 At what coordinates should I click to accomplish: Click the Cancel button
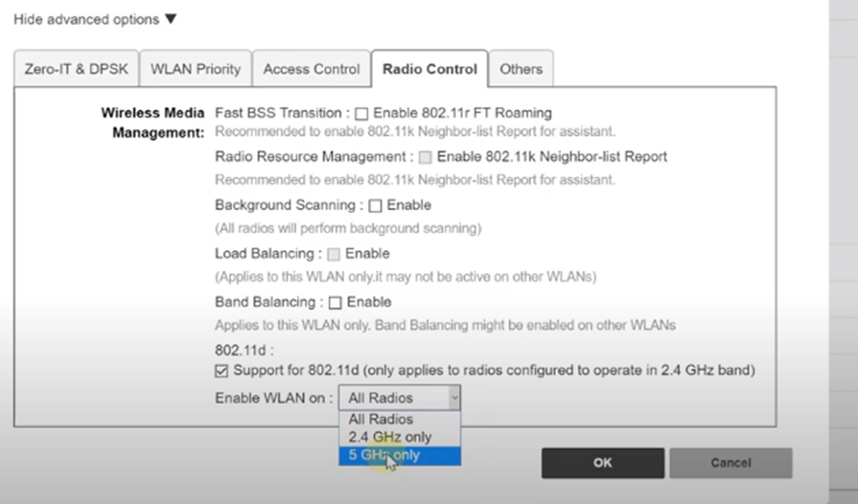[730, 463]
